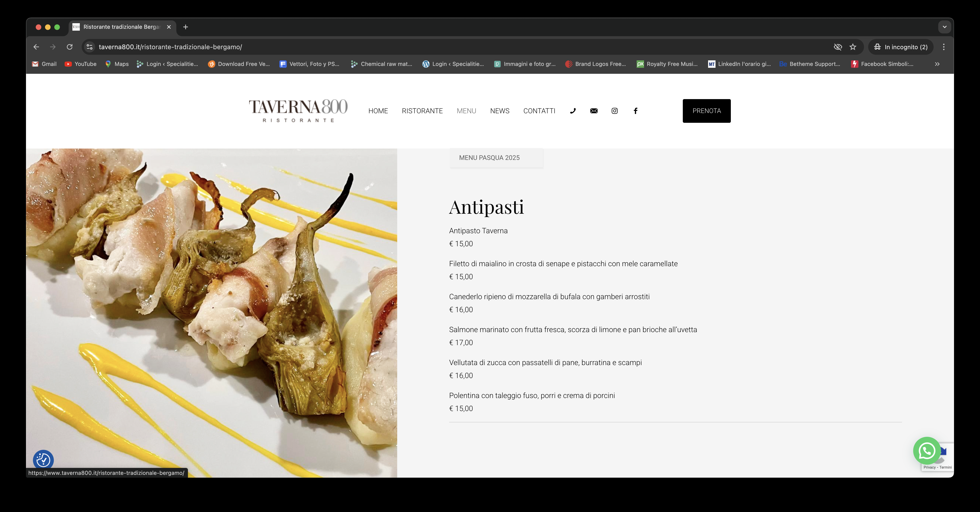Open the MENU nav item
980x512 pixels.
coord(466,111)
